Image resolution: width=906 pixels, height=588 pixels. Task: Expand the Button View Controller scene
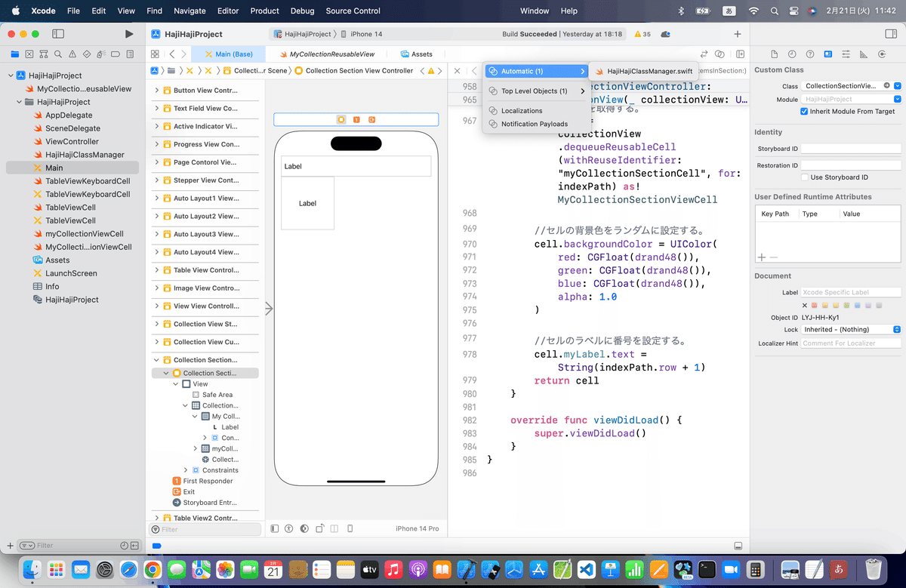click(157, 90)
